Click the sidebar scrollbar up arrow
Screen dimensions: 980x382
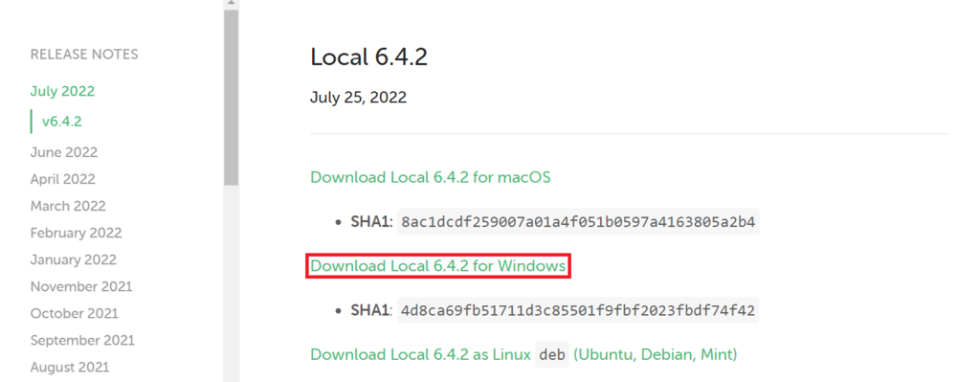[x=232, y=3]
